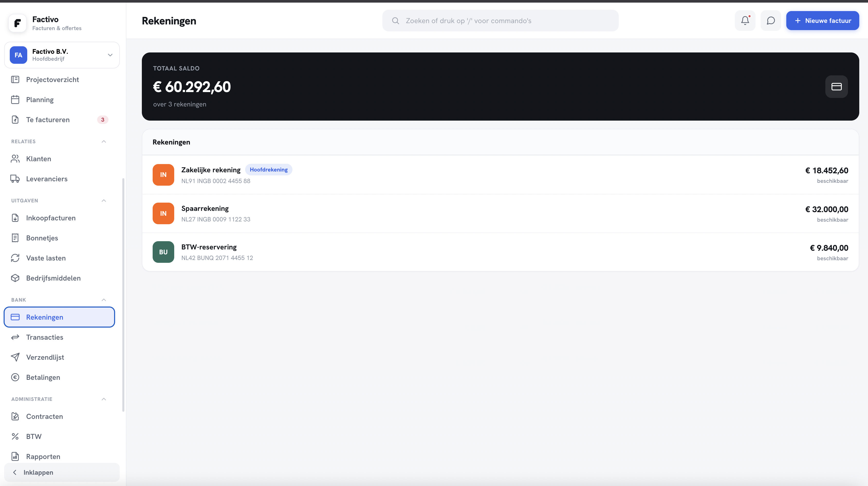Open Bedrijfsmiddelen page
868x486 pixels.
59,278
